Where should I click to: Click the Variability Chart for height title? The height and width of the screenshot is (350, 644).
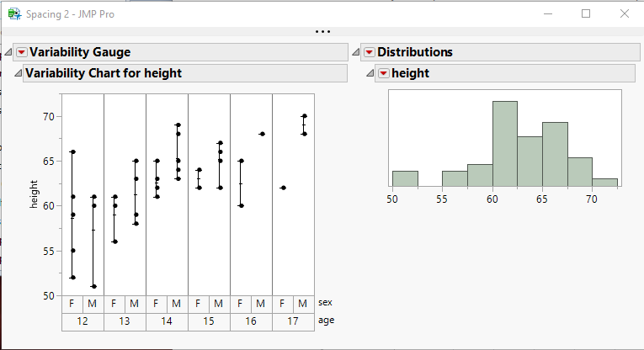click(x=104, y=73)
